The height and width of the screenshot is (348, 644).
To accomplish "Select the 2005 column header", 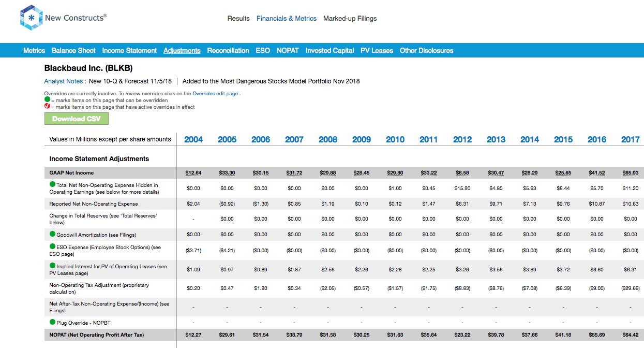I will (227, 139).
